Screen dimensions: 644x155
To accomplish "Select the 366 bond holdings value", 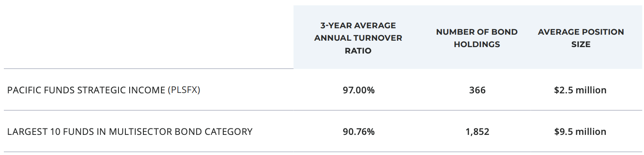I will (x=477, y=90).
